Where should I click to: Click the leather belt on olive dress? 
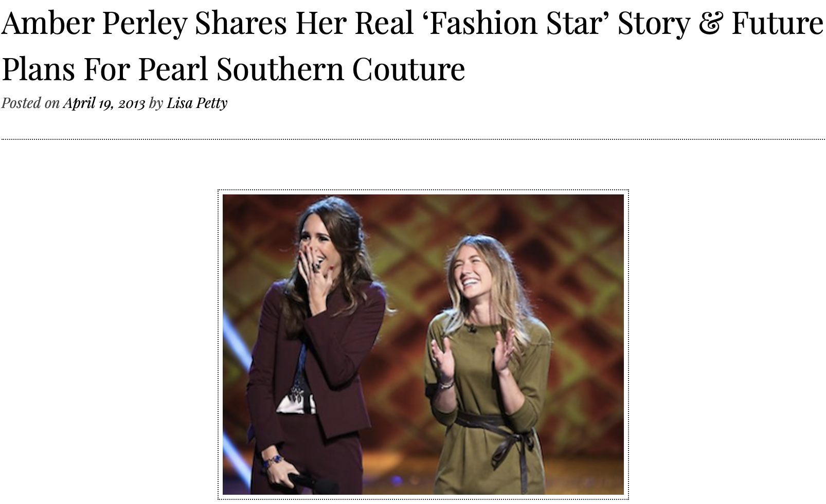[x=496, y=437]
